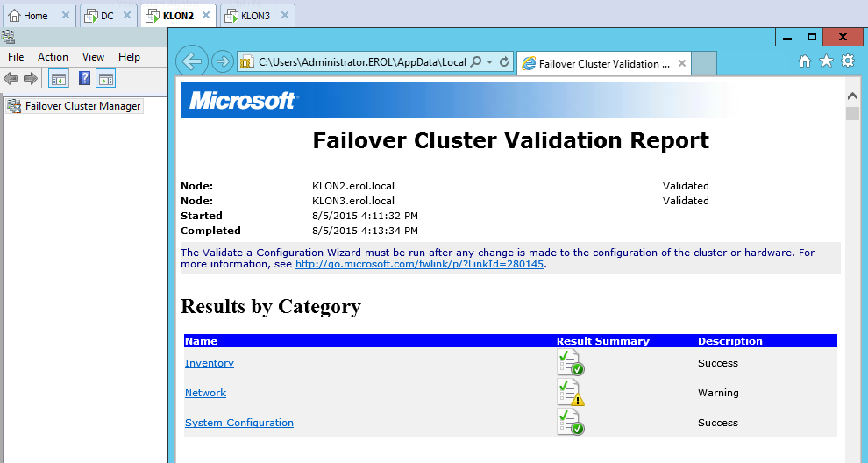Click the Internet Explorer forward arrow button
Screen dimensions: 868x463
coord(223,61)
